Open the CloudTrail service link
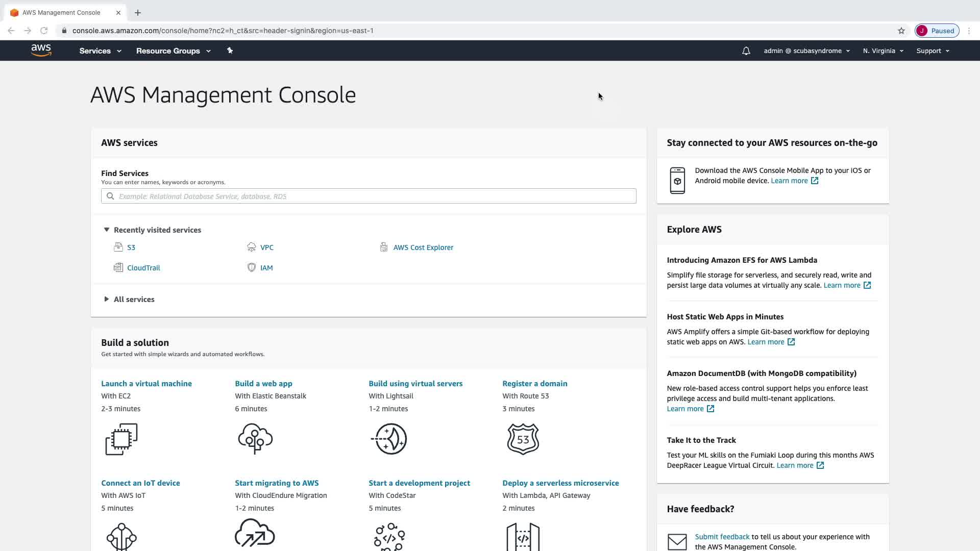The width and height of the screenshot is (980, 551). click(x=143, y=268)
